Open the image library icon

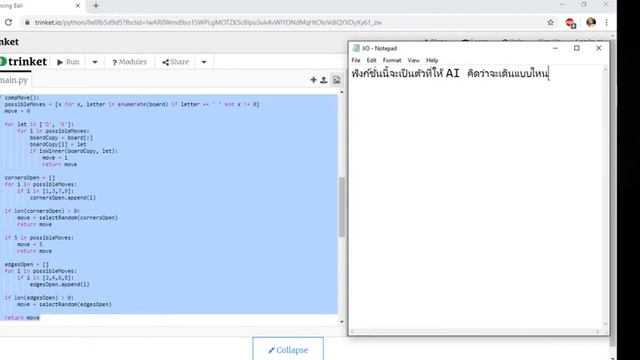click(x=336, y=80)
